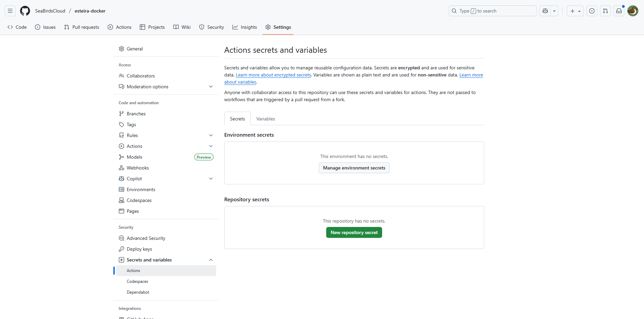Image resolution: width=644 pixels, height=319 pixels.
Task: Click the Collaborators people icon
Action: pos(121,76)
